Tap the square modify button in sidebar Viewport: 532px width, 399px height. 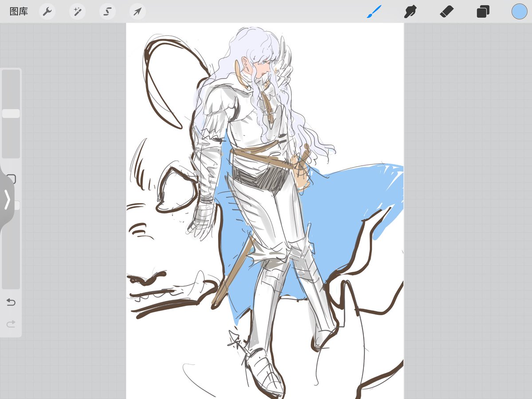click(12, 179)
